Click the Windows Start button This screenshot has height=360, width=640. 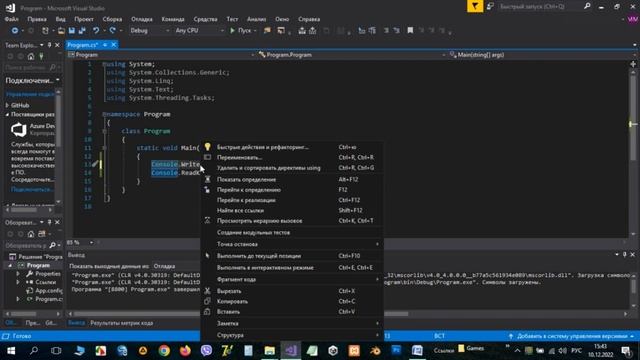(x=11, y=351)
